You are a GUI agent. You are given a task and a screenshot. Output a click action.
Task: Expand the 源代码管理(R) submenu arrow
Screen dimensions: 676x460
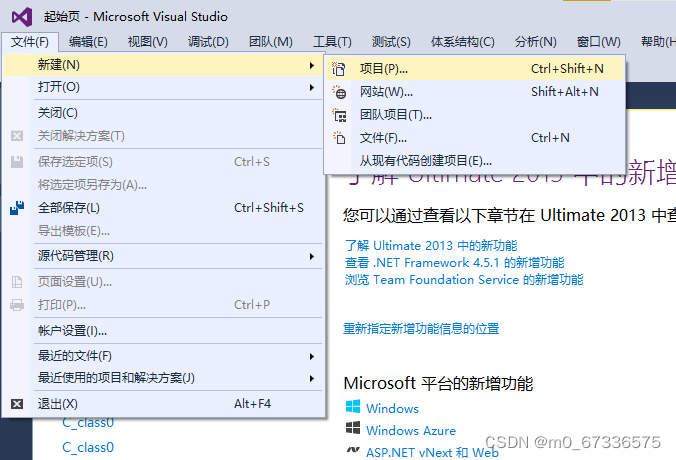pyautogui.click(x=312, y=257)
